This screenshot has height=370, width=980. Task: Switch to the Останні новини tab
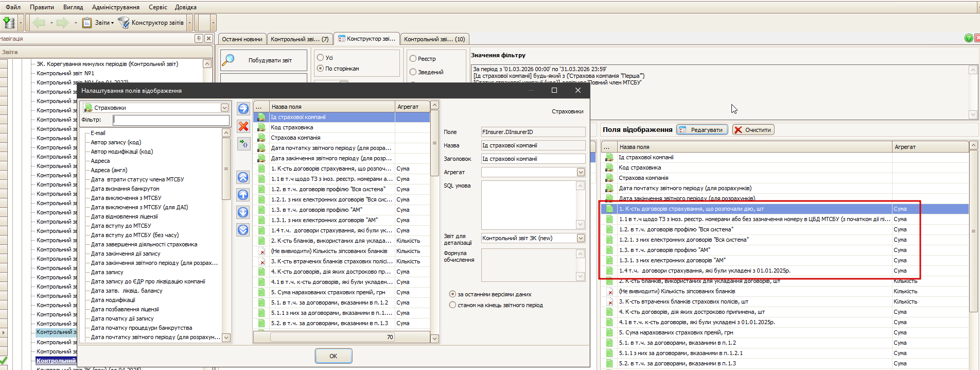[242, 39]
